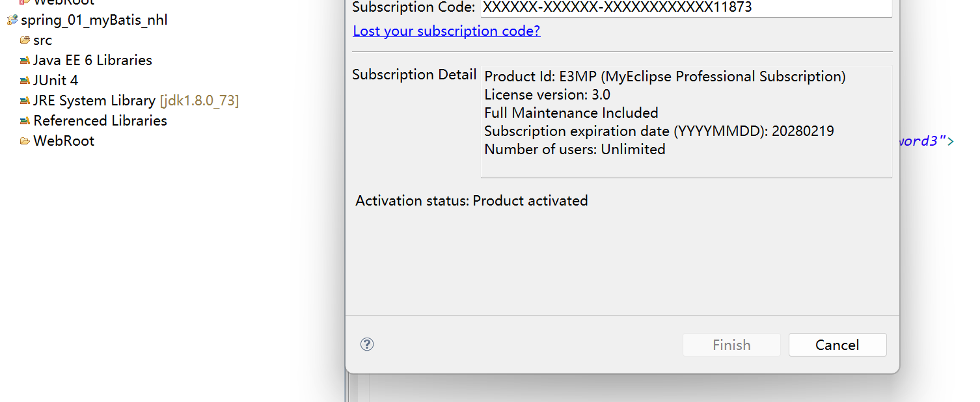The width and height of the screenshot is (980, 402).
Task: Click inside the Subscription Detail text box
Action: click(686, 121)
